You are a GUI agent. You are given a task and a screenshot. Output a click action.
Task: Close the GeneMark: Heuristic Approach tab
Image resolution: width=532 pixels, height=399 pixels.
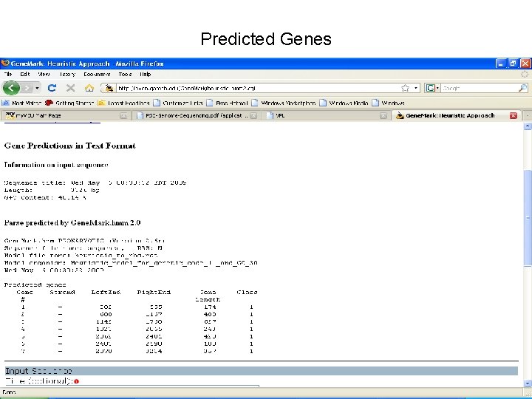514,116
